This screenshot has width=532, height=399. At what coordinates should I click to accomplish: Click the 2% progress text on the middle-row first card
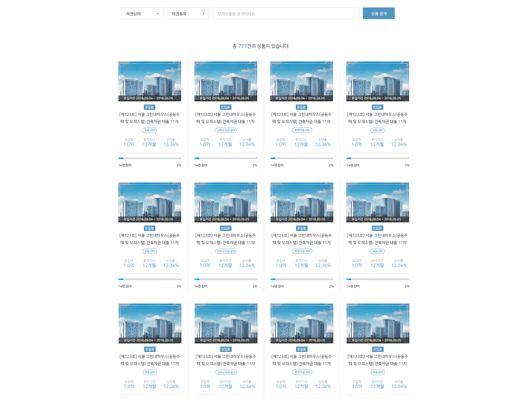pyautogui.click(x=179, y=286)
